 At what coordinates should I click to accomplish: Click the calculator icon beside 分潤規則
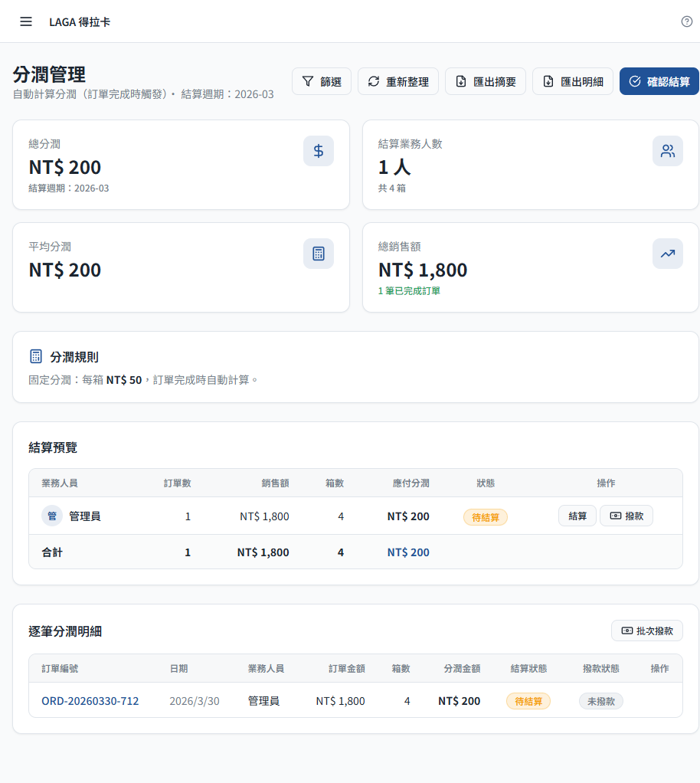coord(36,356)
